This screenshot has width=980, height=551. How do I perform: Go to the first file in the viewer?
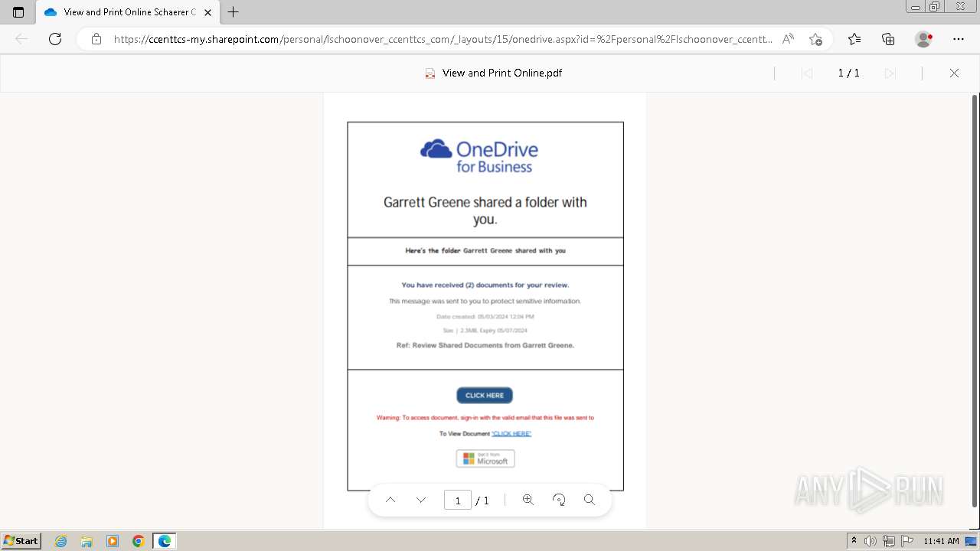click(x=806, y=73)
